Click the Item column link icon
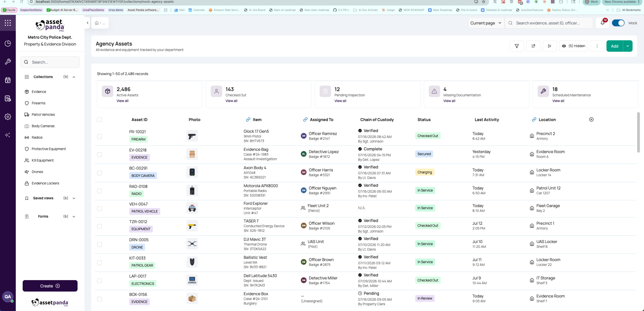 (x=248, y=120)
